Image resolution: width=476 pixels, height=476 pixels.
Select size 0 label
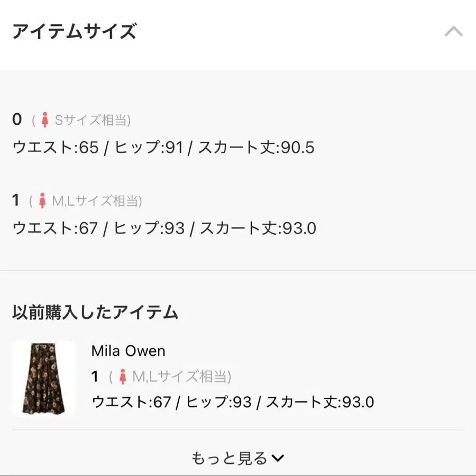coord(17,120)
